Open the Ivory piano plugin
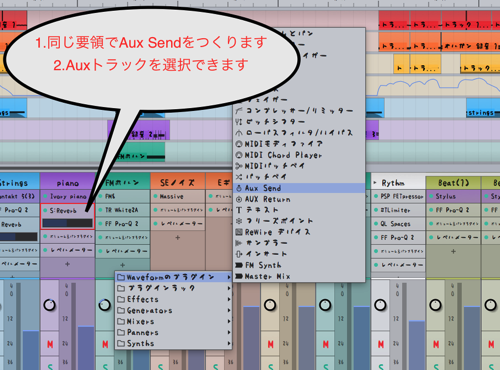 [x=68, y=196]
